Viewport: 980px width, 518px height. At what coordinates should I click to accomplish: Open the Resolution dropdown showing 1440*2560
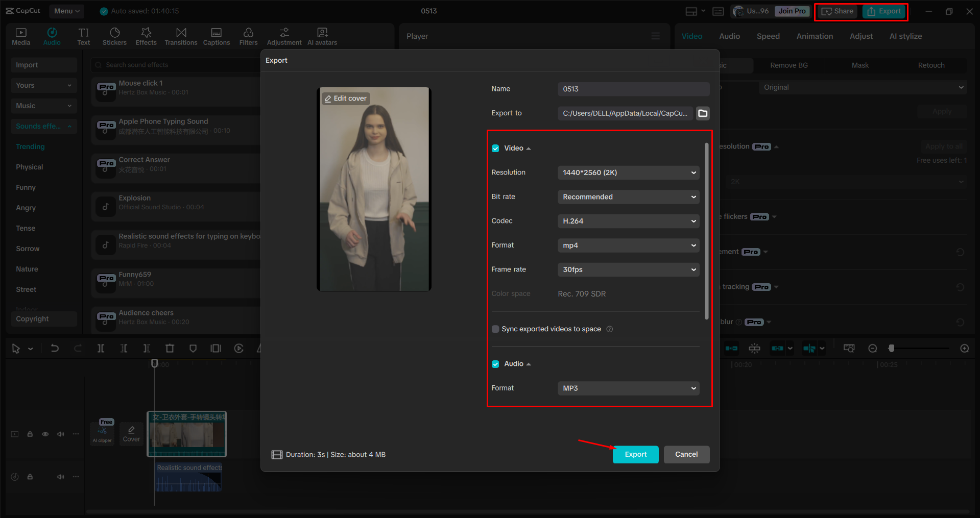click(628, 172)
